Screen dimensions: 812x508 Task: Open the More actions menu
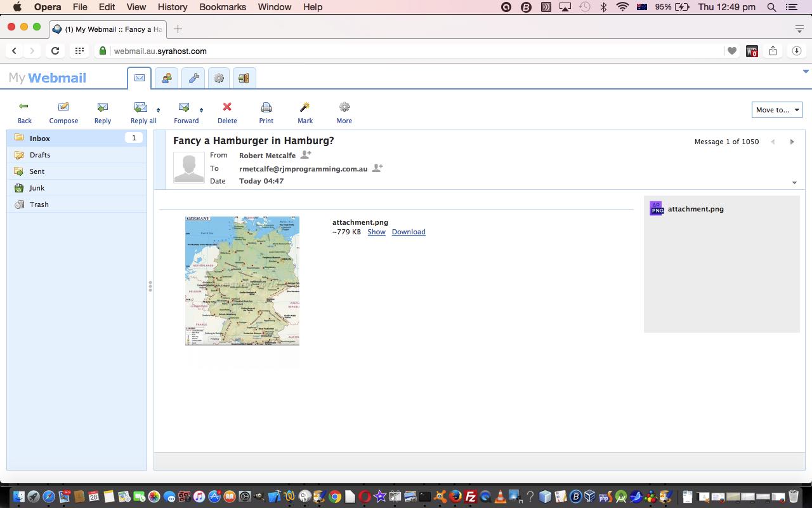[x=344, y=113]
